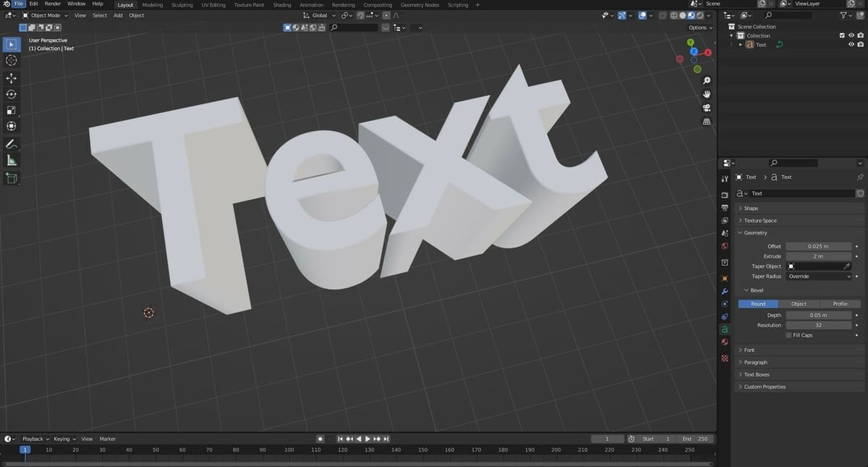Screen dimensions: 868x467
Task: Open the File menu
Action: [x=19, y=4]
